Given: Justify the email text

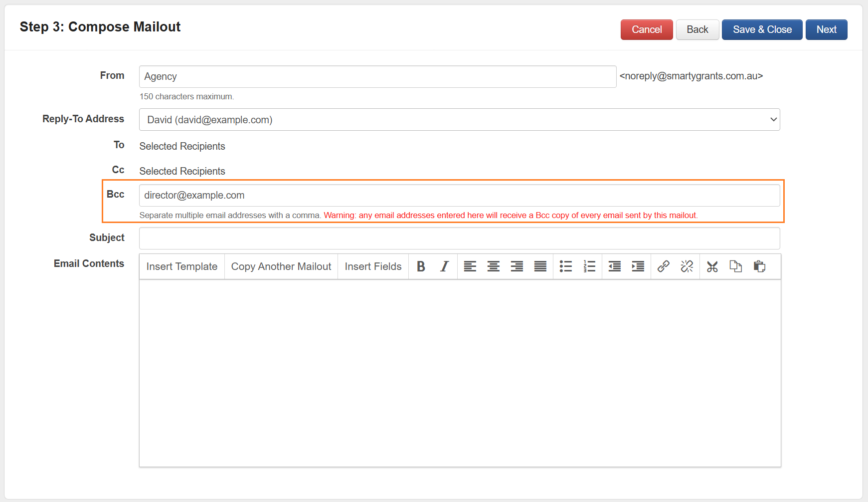Looking at the screenshot, I should click(540, 266).
